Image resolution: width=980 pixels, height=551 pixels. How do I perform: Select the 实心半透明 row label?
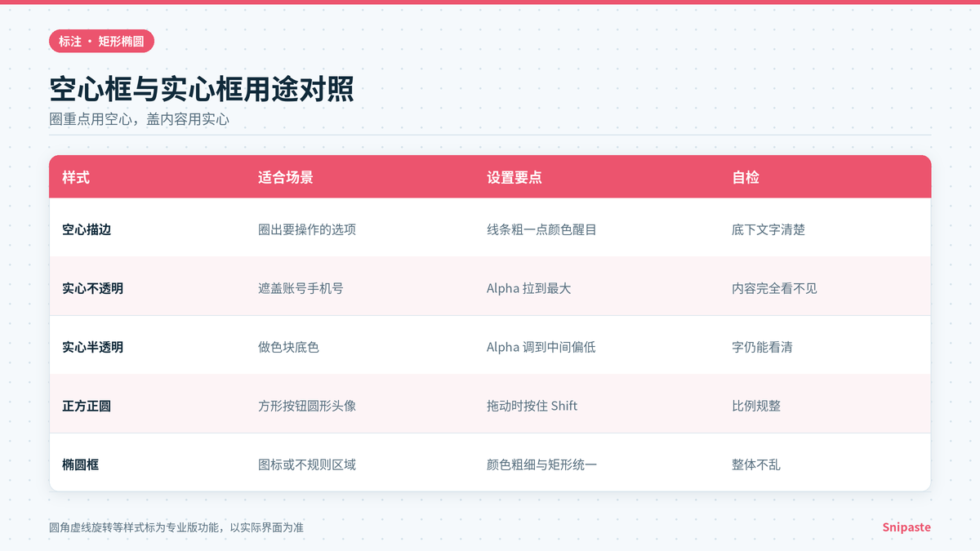pyautogui.click(x=92, y=347)
